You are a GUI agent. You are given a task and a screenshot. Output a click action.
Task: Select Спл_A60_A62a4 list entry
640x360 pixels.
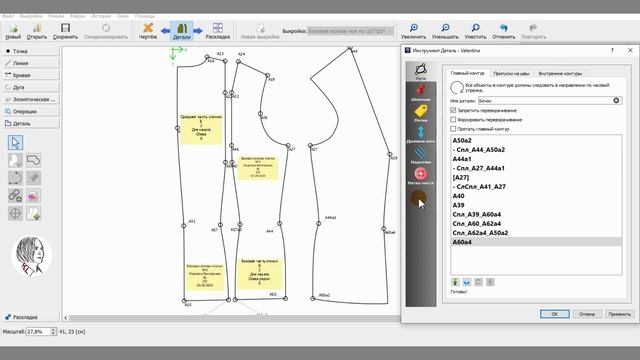[x=536, y=224]
